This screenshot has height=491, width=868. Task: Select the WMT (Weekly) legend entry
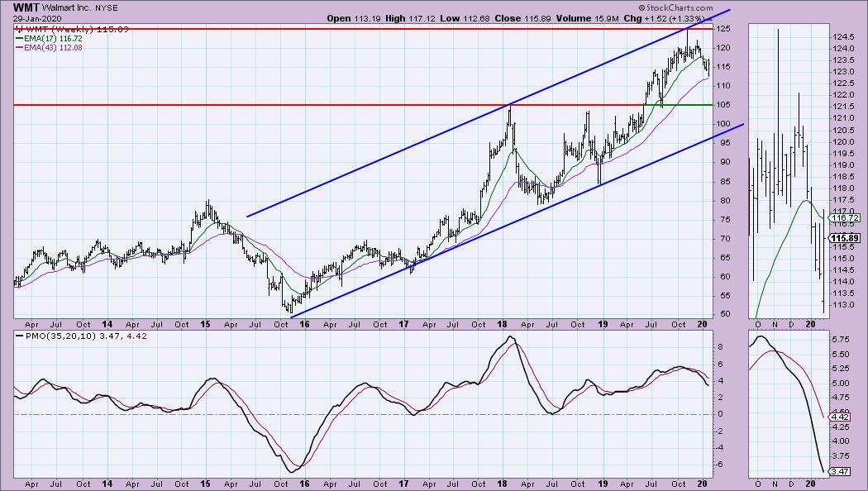(72, 29)
